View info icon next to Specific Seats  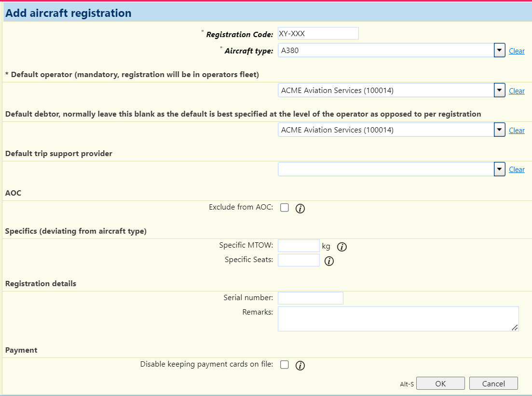329,261
